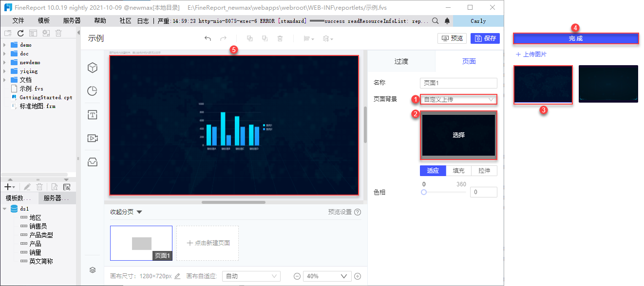644x286 pixels.
Task: Click the edit dataset pencil icon
Action: [x=27, y=187]
